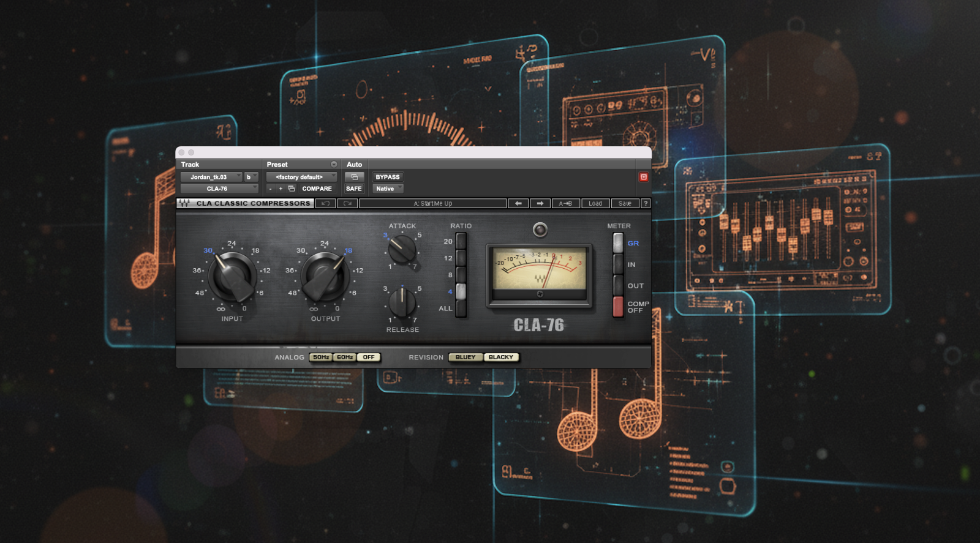
Task: Set meter to GR mode
Action: [619, 243]
